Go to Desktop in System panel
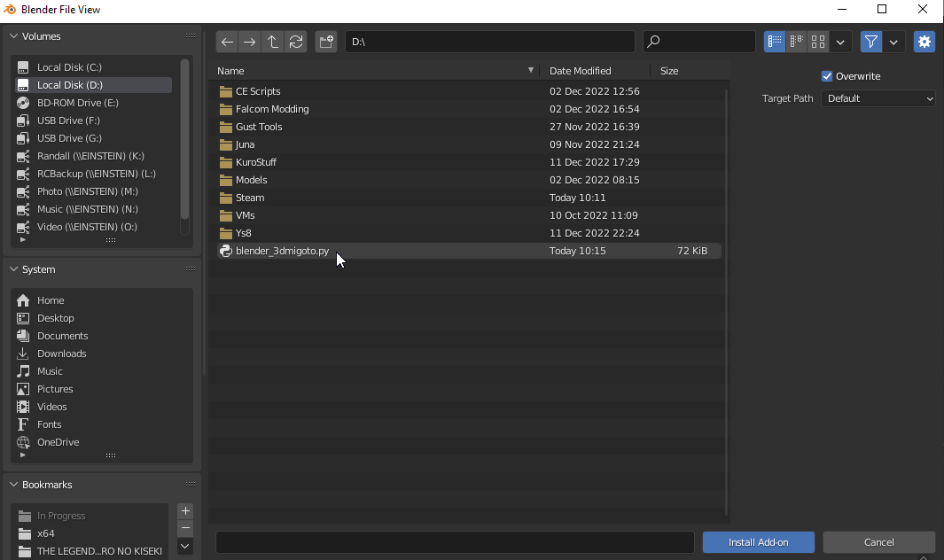This screenshot has width=944, height=560. [x=101, y=318]
